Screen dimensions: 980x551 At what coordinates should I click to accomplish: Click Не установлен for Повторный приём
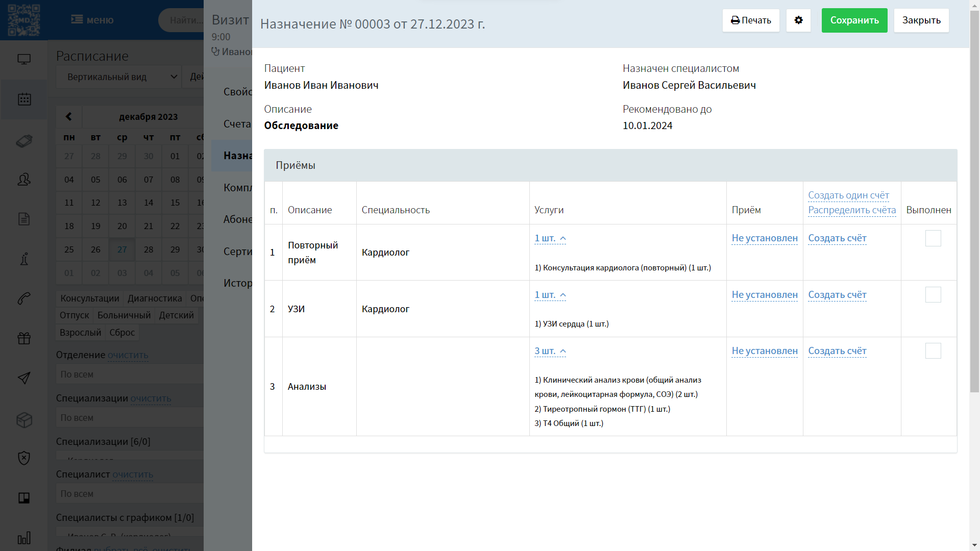765,238
